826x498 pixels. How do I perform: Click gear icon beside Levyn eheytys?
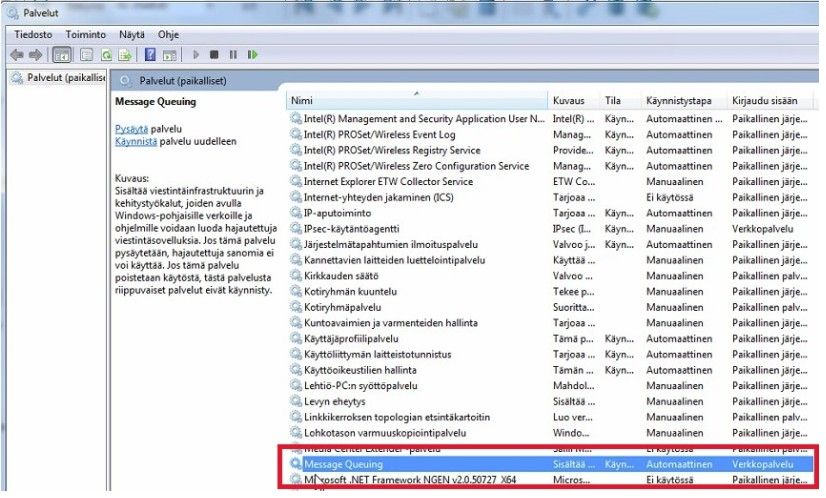(x=296, y=401)
